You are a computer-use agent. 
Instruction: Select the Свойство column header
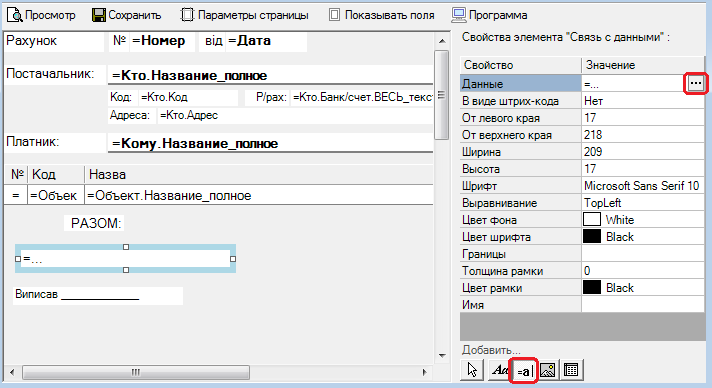click(x=520, y=65)
